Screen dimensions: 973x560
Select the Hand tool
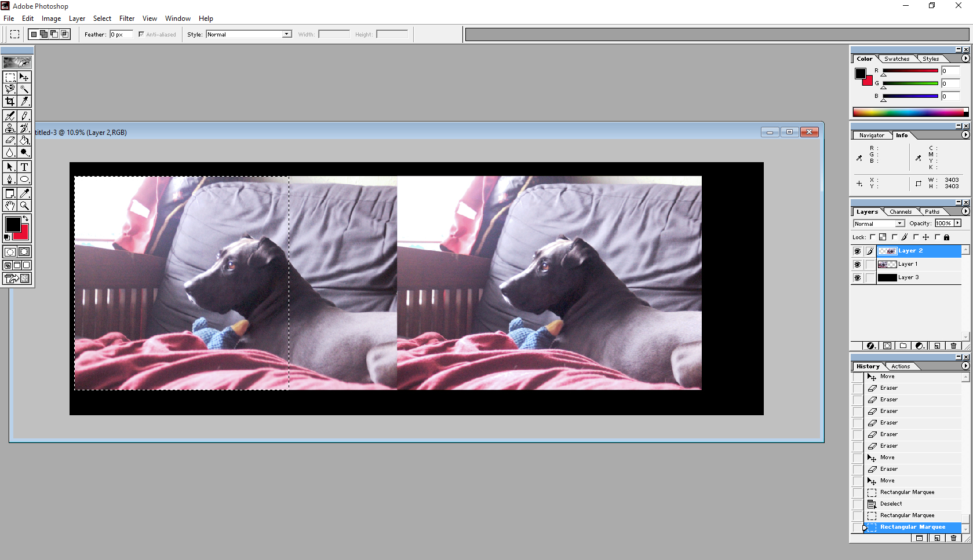pos(10,206)
